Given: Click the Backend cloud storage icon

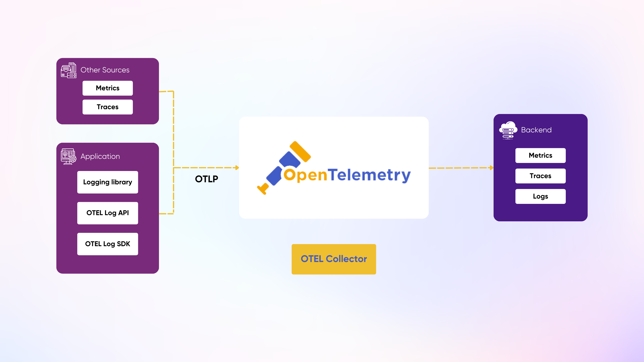Looking at the screenshot, I should point(508,130).
